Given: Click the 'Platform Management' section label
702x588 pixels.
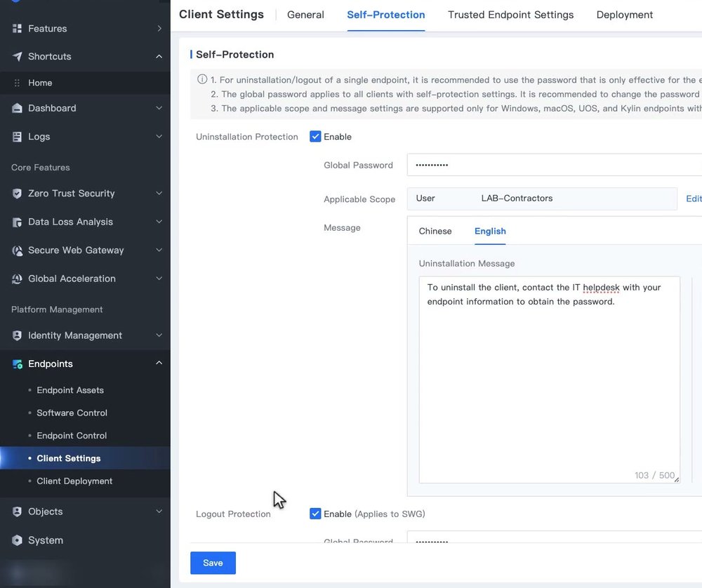Looking at the screenshot, I should click(x=57, y=309).
